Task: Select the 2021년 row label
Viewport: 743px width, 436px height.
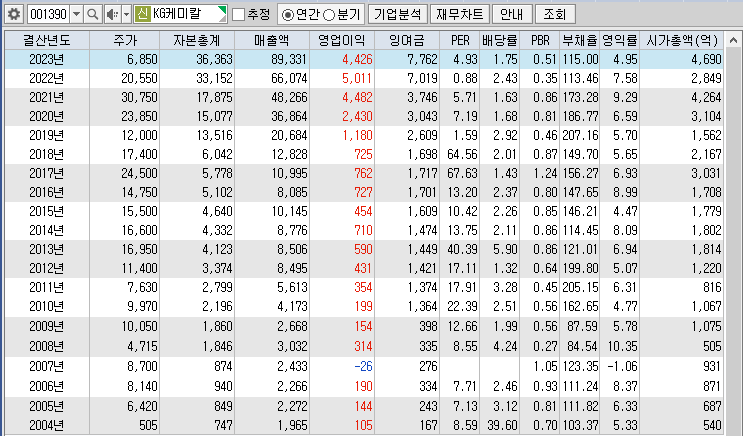Action: pos(46,97)
